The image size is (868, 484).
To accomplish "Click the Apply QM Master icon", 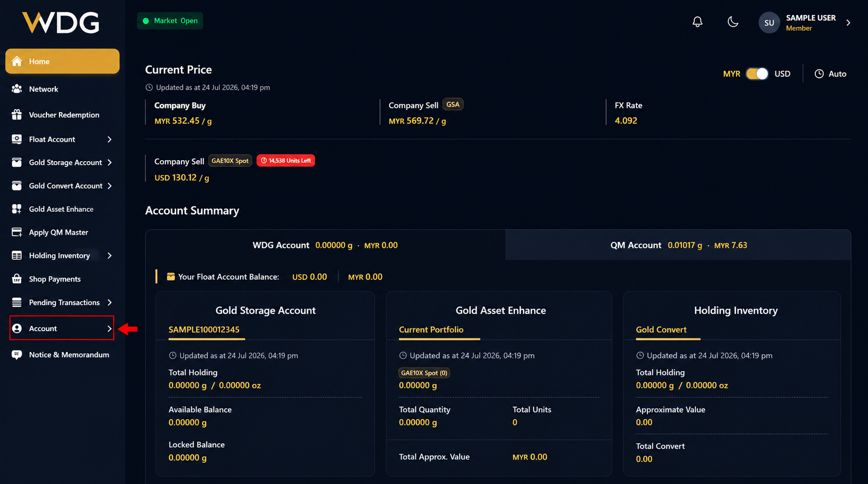I will point(17,232).
